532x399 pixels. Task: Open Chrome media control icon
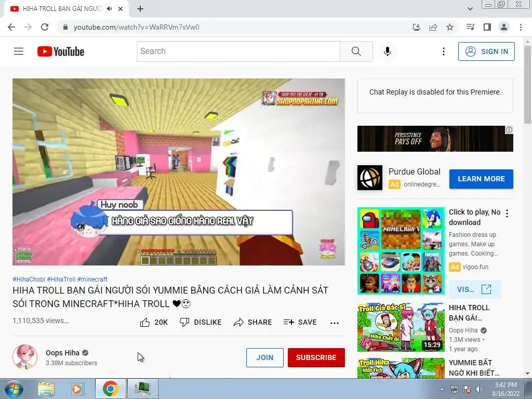(x=471, y=27)
